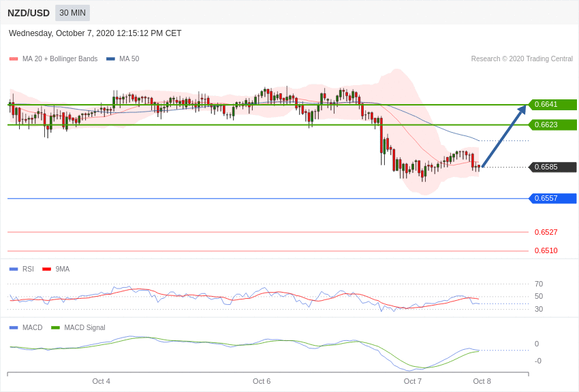Viewport: 579px width, 392px height.
Task: Click the RSI 70 axis value
Action: point(539,284)
